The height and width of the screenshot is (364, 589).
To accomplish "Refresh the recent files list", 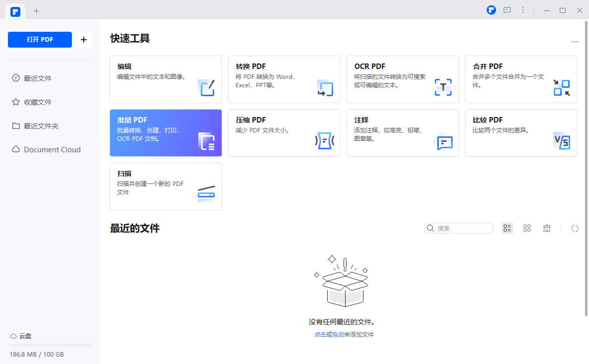I will pyautogui.click(x=575, y=228).
